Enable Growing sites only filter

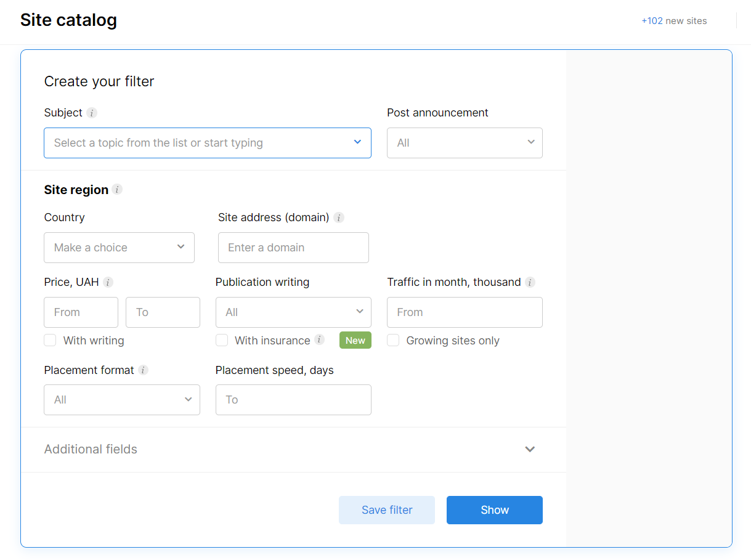pos(393,340)
